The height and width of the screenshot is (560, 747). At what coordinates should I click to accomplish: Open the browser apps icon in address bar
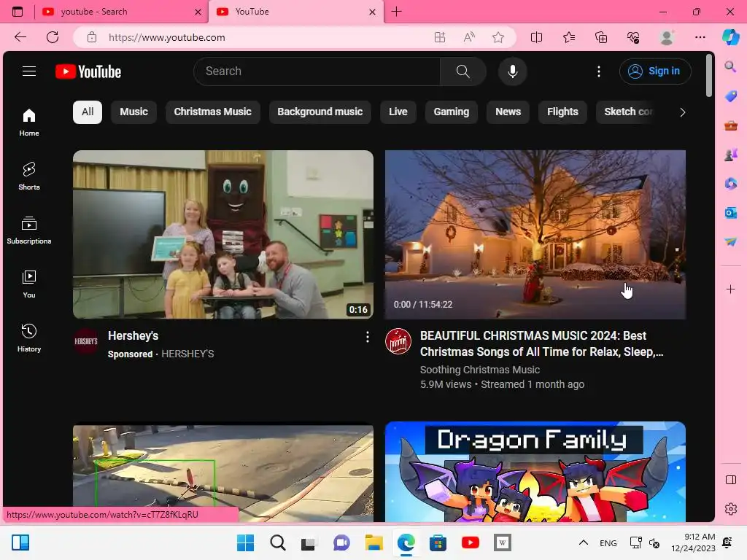[x=440, y=37]
